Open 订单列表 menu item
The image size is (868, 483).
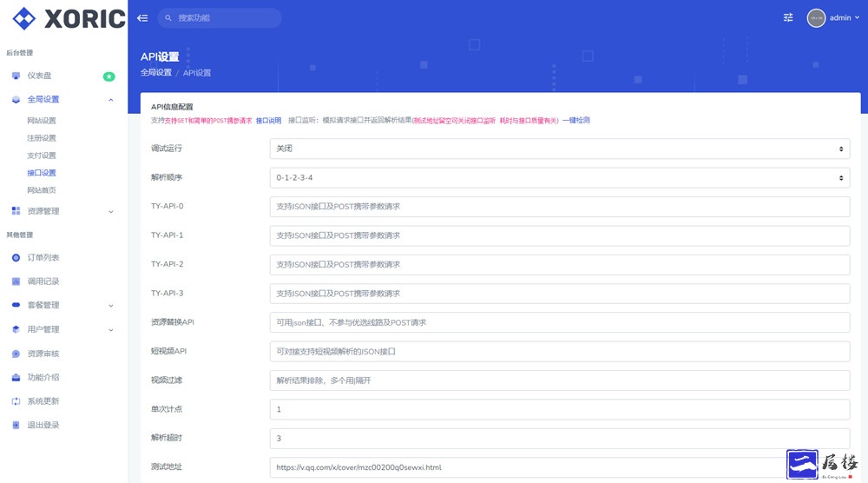43,257
